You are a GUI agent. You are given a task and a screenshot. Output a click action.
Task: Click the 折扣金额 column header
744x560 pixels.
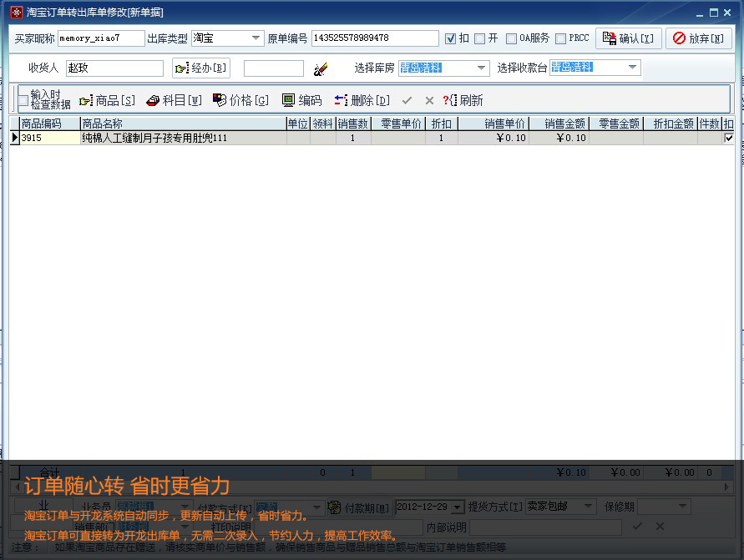(x=671, y=124)
